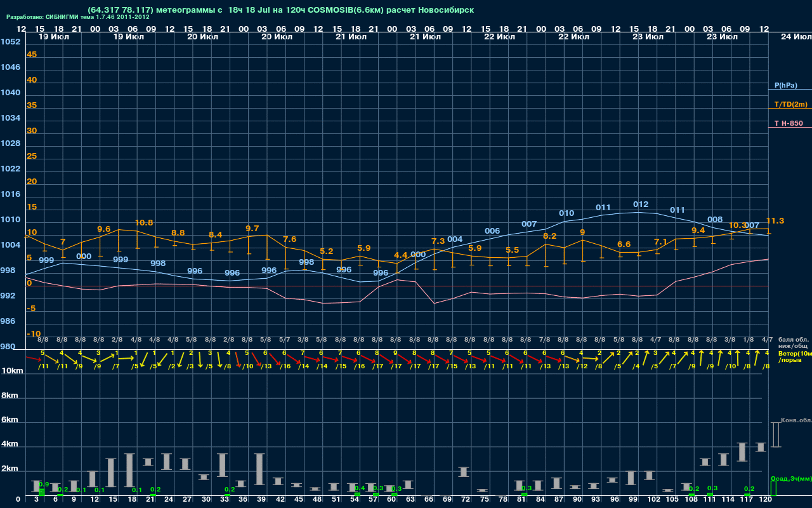This screenshot has height=508, width=812.
Task: Click the 6.6 temperature value
Action: tap(624, 244)
